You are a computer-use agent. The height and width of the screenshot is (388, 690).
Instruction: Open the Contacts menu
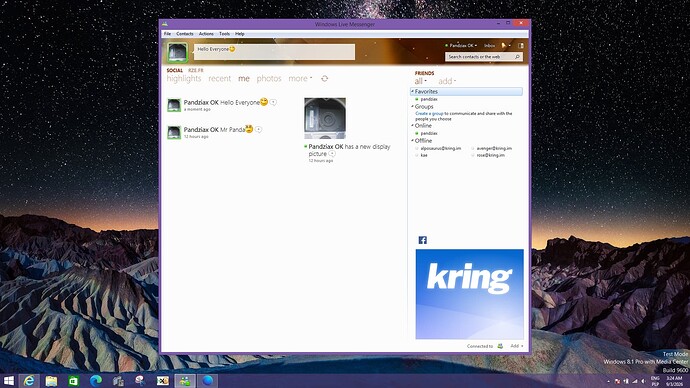185,34
